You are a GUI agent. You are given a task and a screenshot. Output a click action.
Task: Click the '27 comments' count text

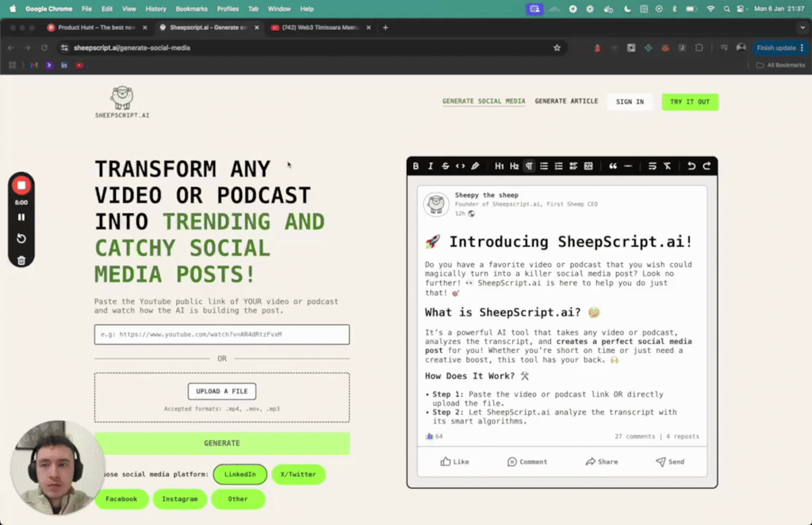634,436
